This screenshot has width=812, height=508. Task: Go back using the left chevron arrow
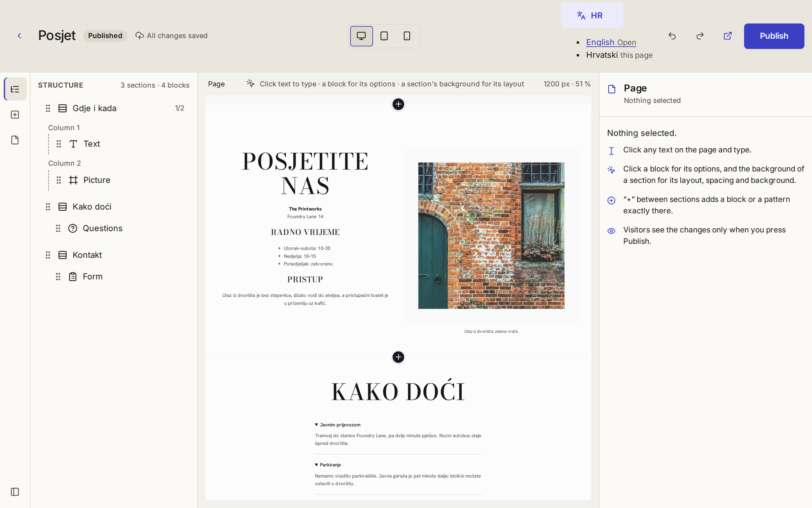[x=19, y=36]
